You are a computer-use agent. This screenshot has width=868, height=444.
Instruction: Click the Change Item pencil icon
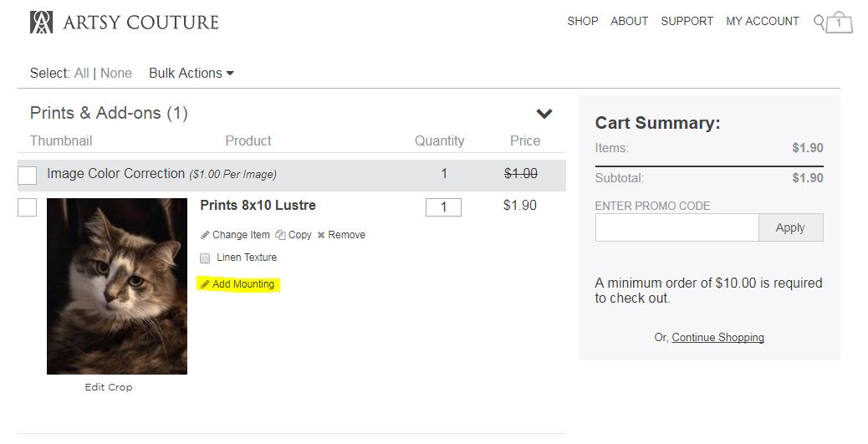[205, 235]
